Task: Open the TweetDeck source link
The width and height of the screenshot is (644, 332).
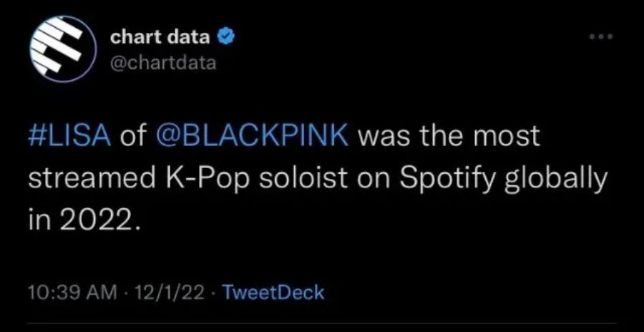Action: (x=274, y=292)
